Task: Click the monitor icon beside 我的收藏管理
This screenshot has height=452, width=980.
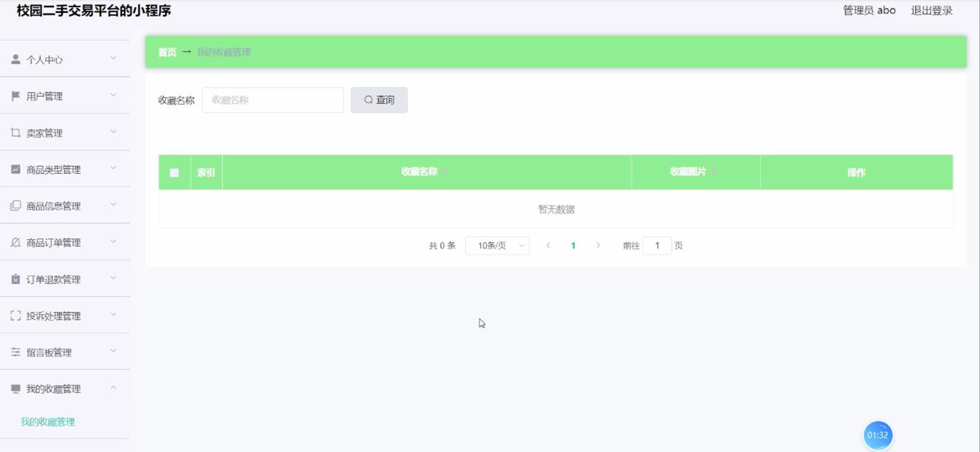Action: click(16, 389)
